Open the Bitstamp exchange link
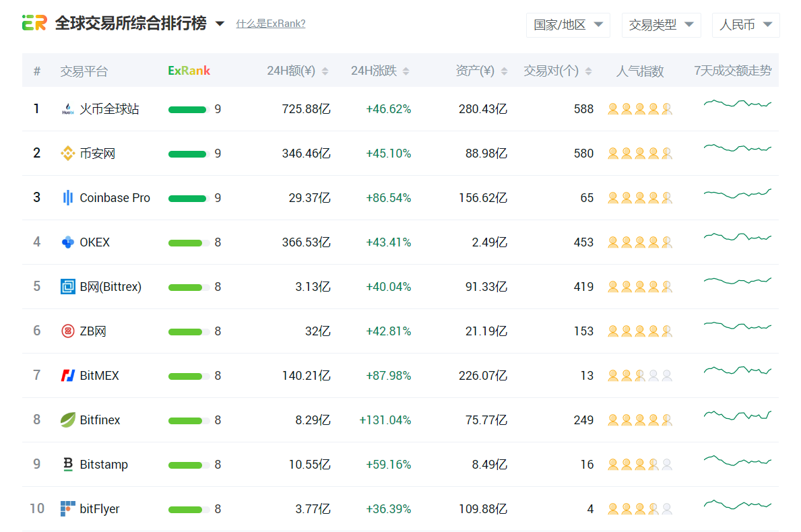This screenshot has width=801, height=532. 104,464
